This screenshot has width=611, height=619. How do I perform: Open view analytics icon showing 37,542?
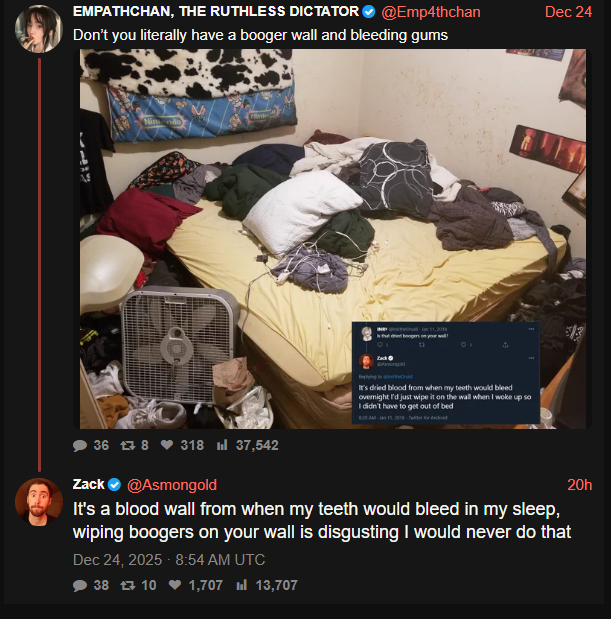coord(222,445)
